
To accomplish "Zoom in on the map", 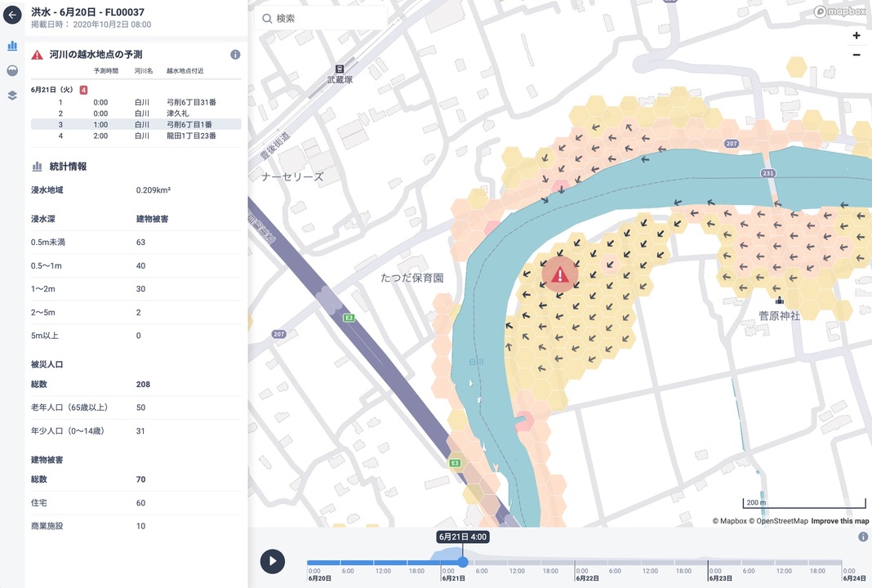I will point(856,36).
